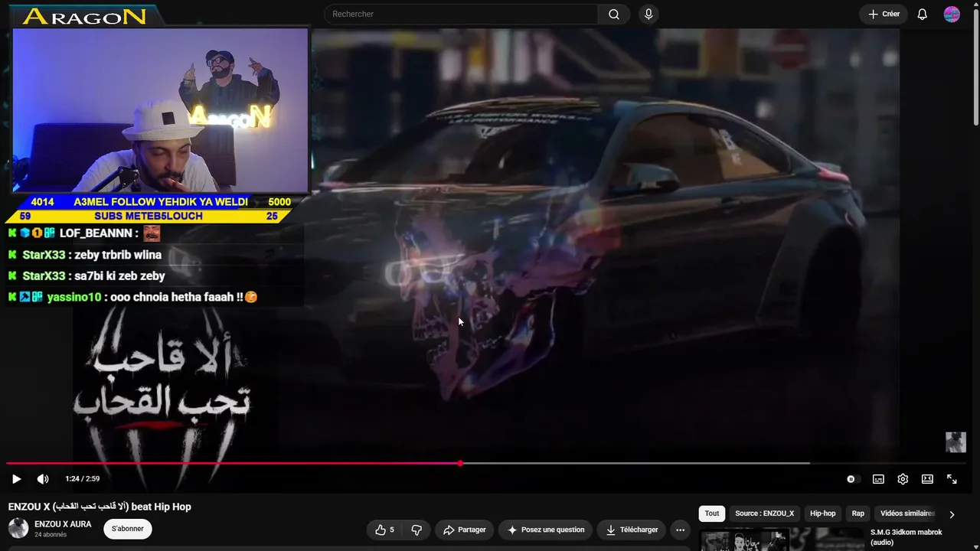
Task: Subscribe using the S'abonner button
Action: (x=127, y=529)
